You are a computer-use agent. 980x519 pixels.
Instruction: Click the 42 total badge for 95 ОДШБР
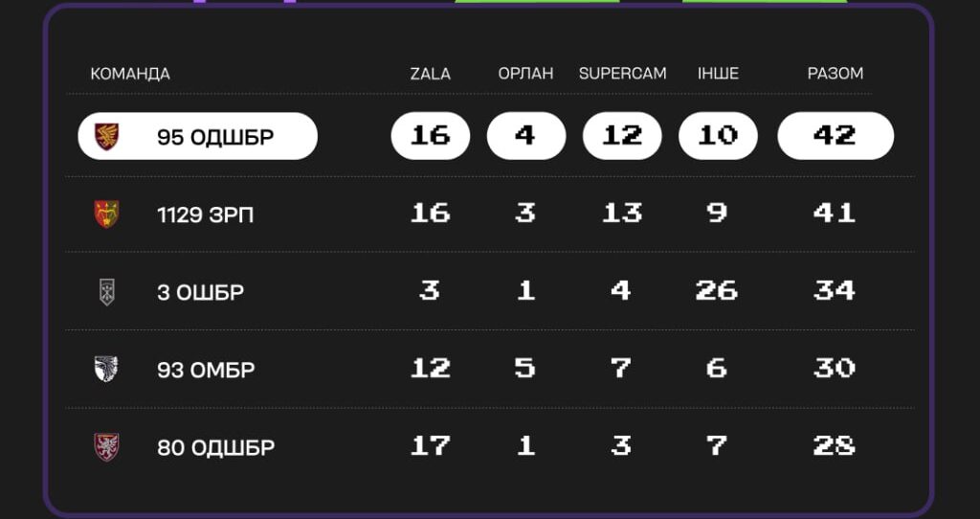pos(835,136)
